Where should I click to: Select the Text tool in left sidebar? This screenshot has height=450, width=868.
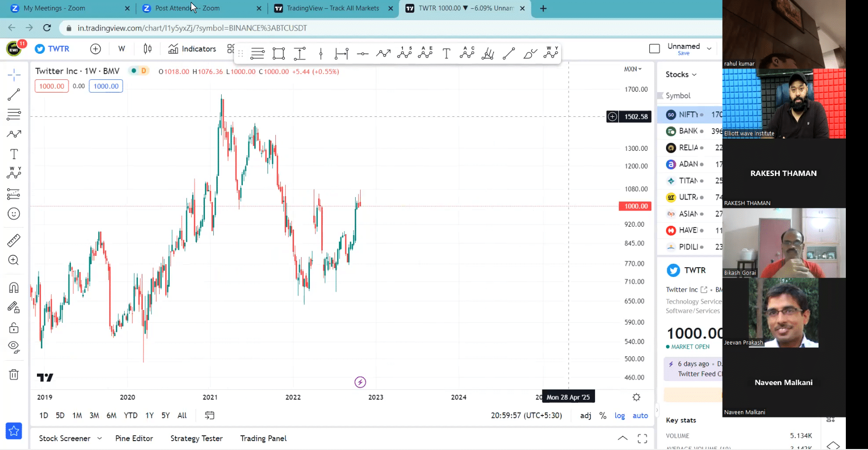14,154
